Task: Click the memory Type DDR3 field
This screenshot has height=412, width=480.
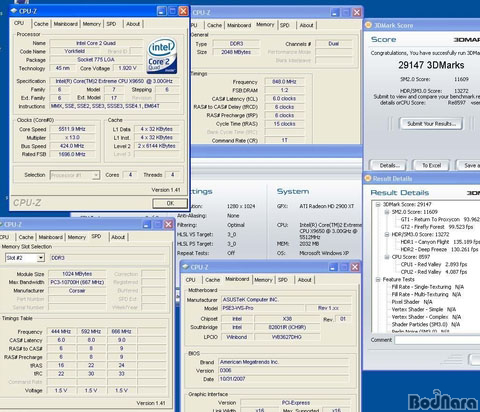Action: (x=236, y=44)
